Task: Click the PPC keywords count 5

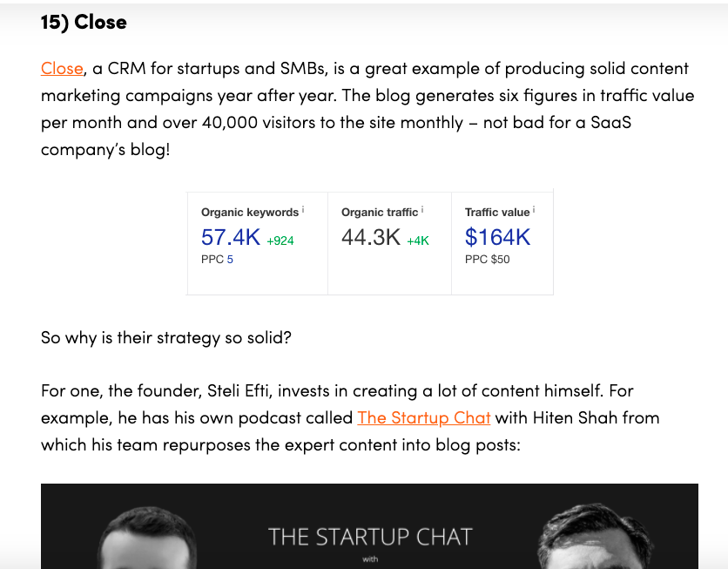Action: click(x=230, y=260)
